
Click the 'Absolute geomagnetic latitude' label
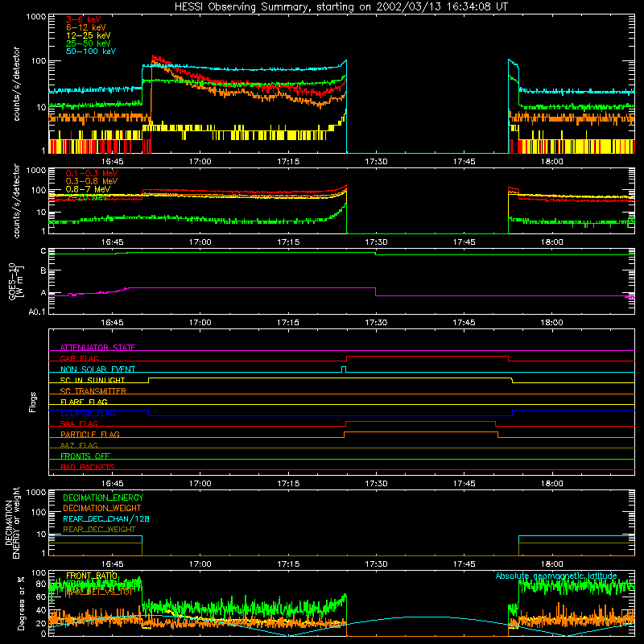point(556,576)
